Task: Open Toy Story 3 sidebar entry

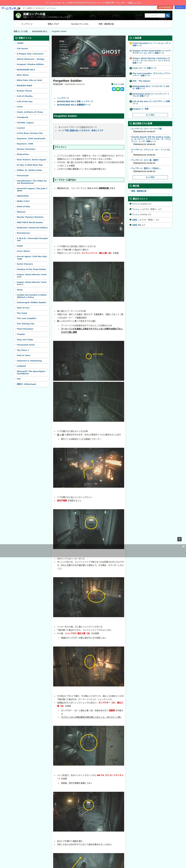Action: tap(23, 350)
